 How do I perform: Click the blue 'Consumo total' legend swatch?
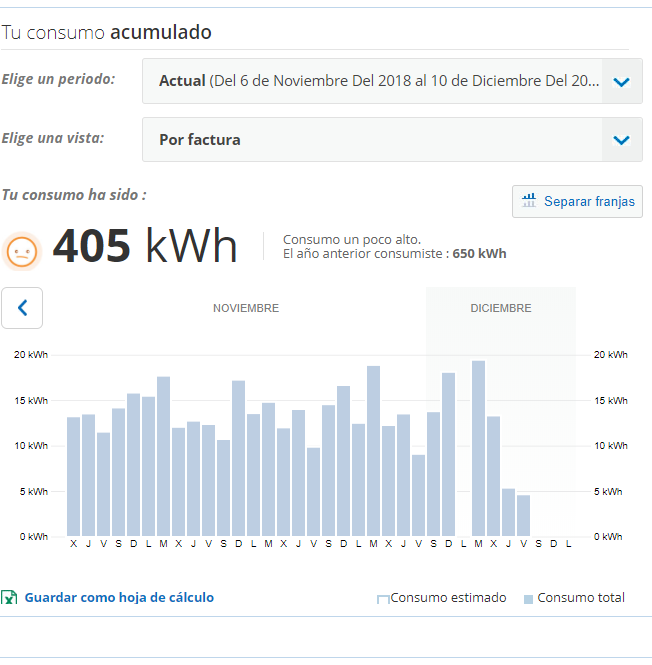[528, 599]
